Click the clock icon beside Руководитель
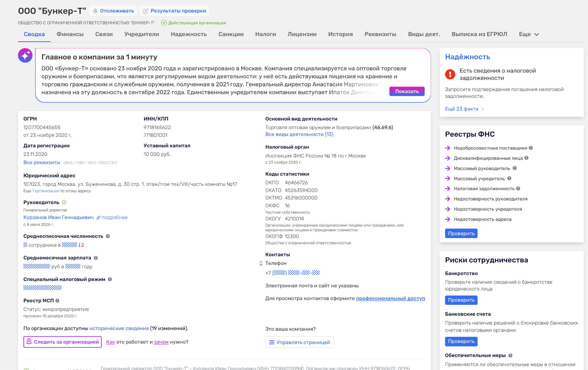The image size is (588, 370). [x=64, y=202]
